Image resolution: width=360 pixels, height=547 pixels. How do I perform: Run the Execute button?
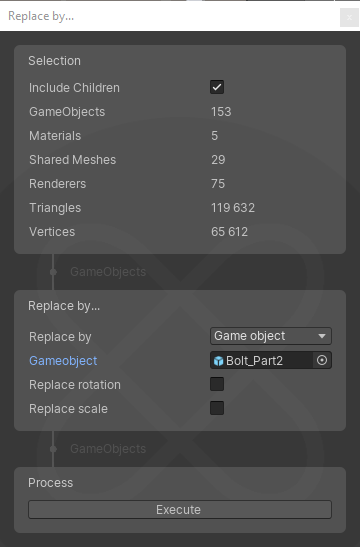180,510
